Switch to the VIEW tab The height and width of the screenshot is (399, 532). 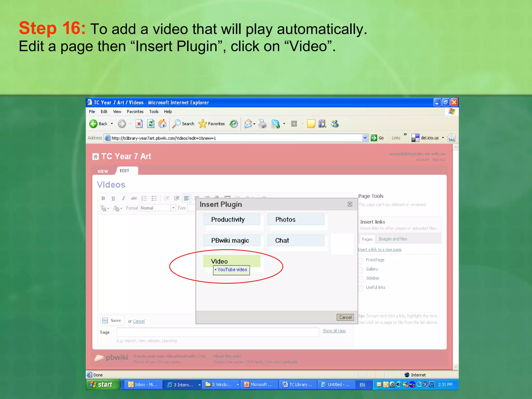pos(103,171)
